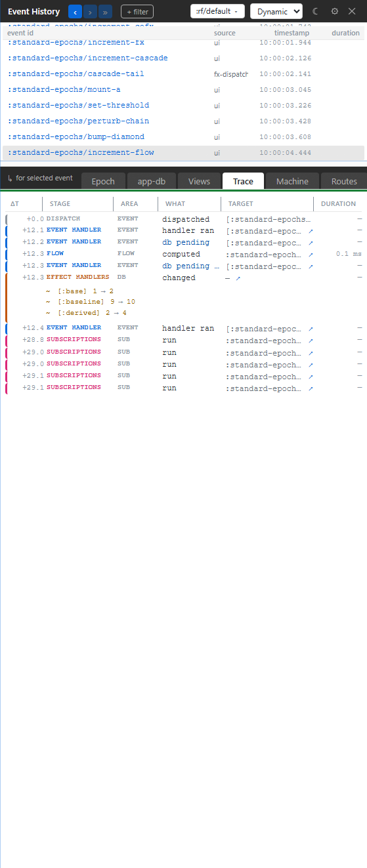Open the Routes tab

(344, 181)
